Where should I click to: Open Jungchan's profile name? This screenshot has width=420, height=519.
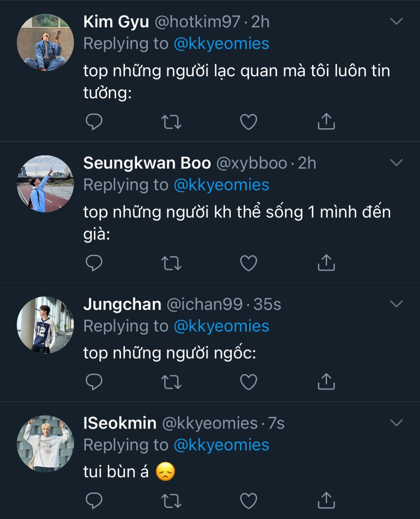tap(122, 305)
